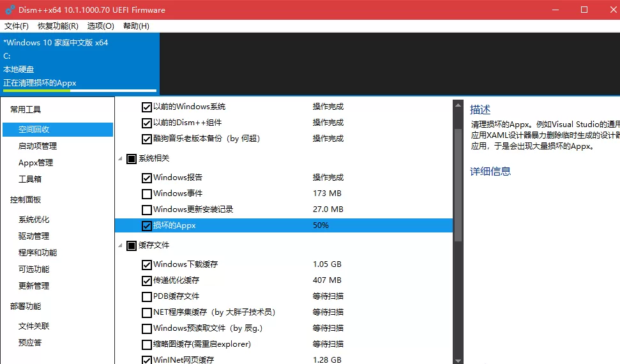This screenshot has width=620, height=364.
Task: Open the 详细信息 link
Action: (490, 171)
